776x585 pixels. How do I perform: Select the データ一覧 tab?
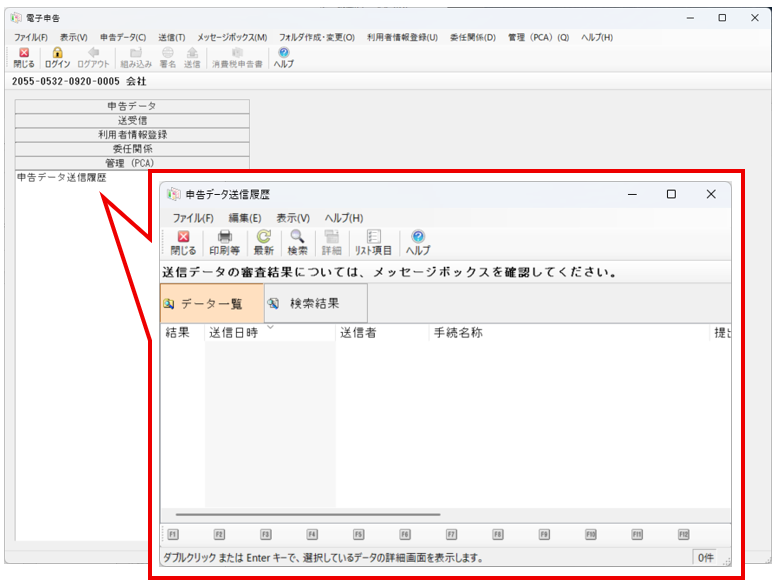pos(211,303)
